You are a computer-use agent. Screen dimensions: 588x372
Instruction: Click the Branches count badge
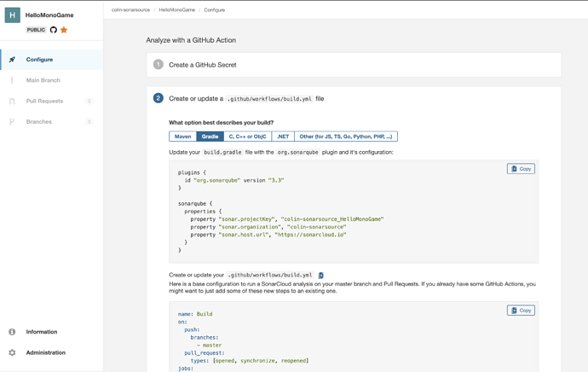(x=89, y=122)
